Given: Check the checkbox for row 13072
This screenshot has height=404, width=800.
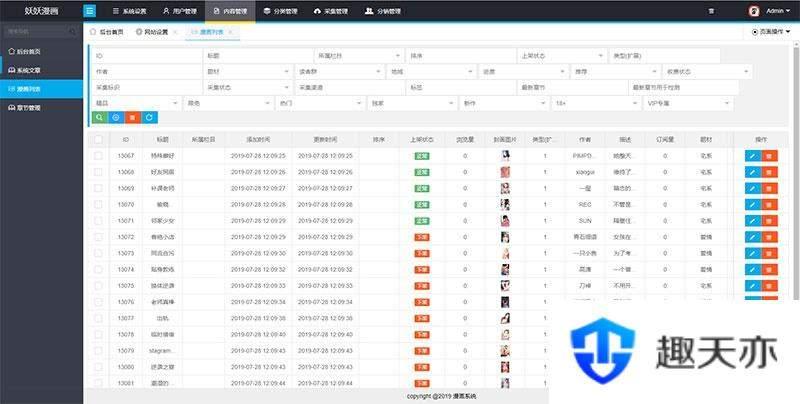Looking at the screenshot, I should pos(98,237).
